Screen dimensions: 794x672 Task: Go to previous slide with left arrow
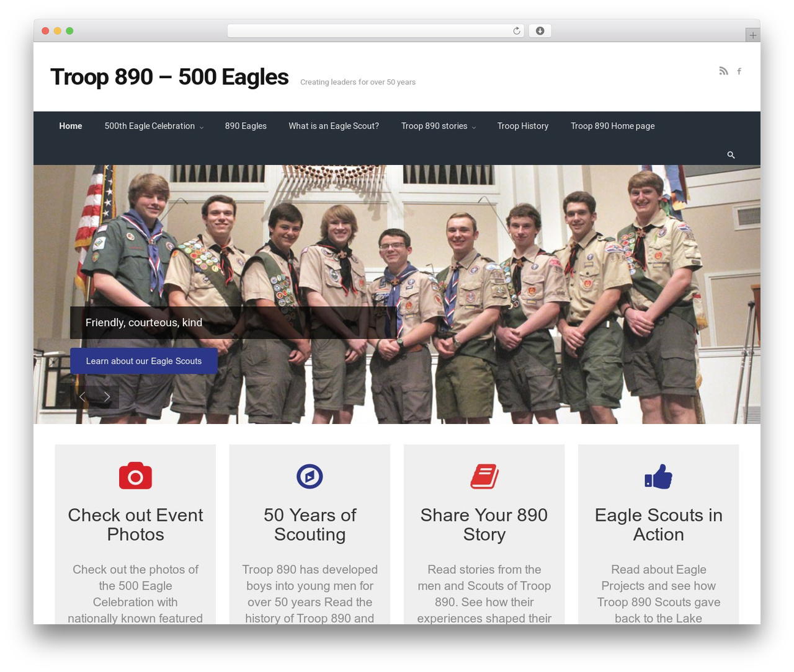click(82, 397)
